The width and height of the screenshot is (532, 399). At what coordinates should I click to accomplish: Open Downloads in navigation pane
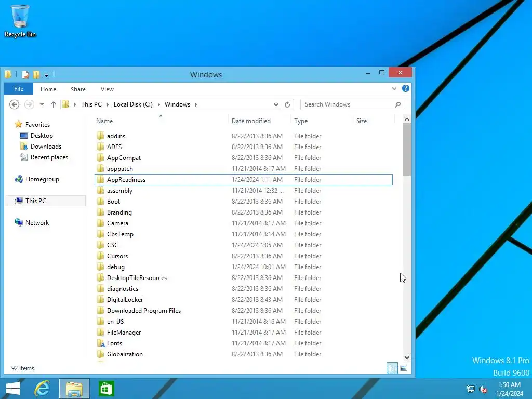(x=41, y=146)
